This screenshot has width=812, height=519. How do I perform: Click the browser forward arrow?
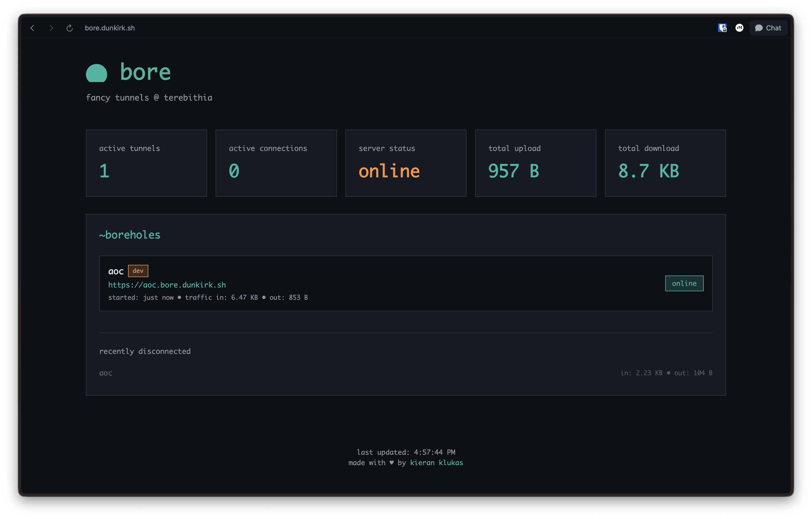pyautogui.click(x=51, y=28)
